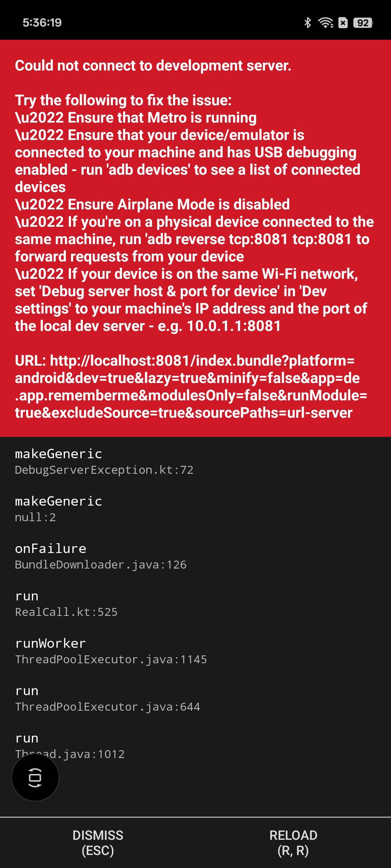Tap the battery level 92 indicator

[363, 23]
